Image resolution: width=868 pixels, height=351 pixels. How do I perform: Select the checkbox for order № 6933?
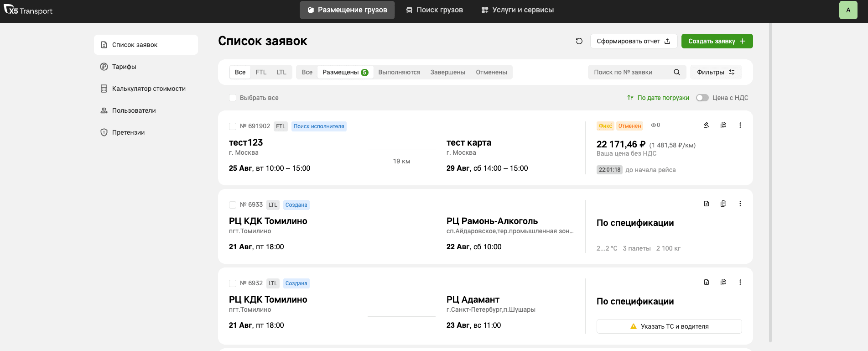coord(233,204)
